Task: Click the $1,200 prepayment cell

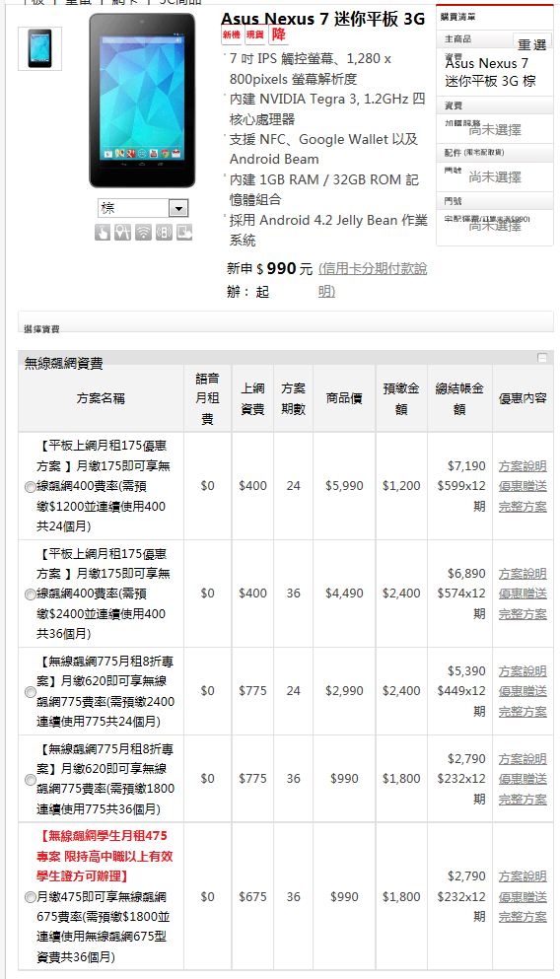Action: [x=401, y=486]
